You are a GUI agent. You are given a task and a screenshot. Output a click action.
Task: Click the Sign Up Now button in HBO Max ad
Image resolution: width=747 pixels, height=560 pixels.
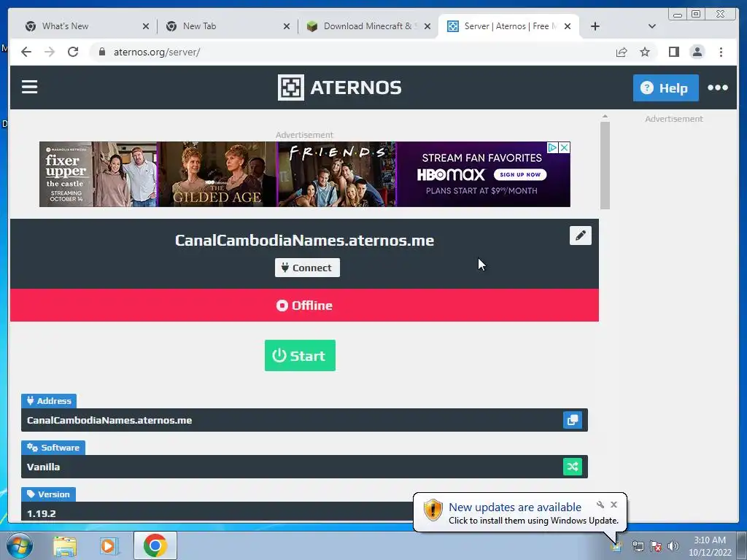point(520,175)
